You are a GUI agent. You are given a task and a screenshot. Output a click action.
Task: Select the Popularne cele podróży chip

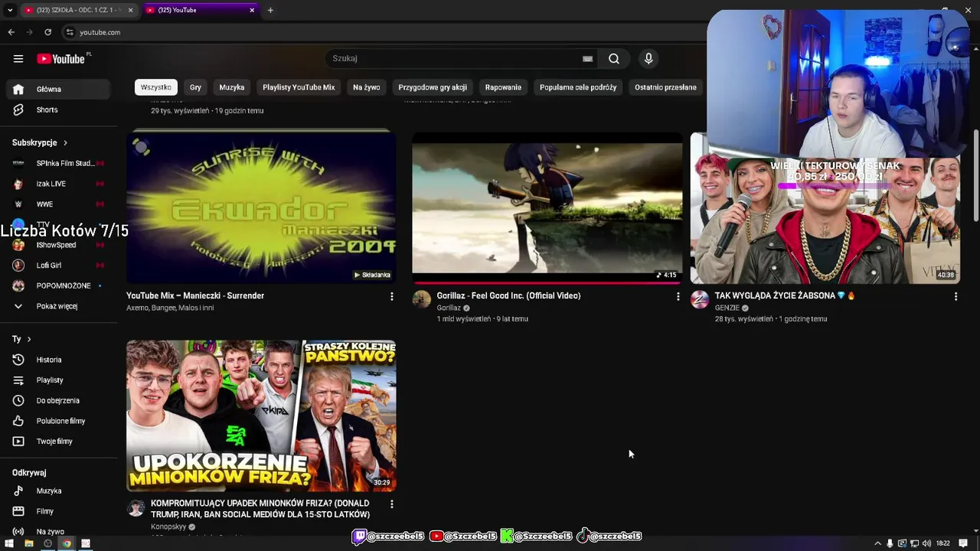click(x=578, y=87)
